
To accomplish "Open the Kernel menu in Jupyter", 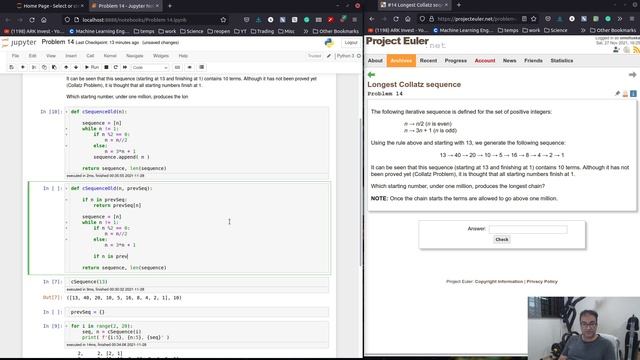I will point(110,56).
